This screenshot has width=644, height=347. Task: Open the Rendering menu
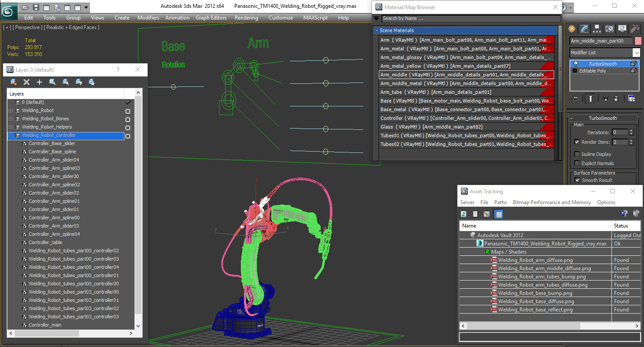click(x=246, y=18)
